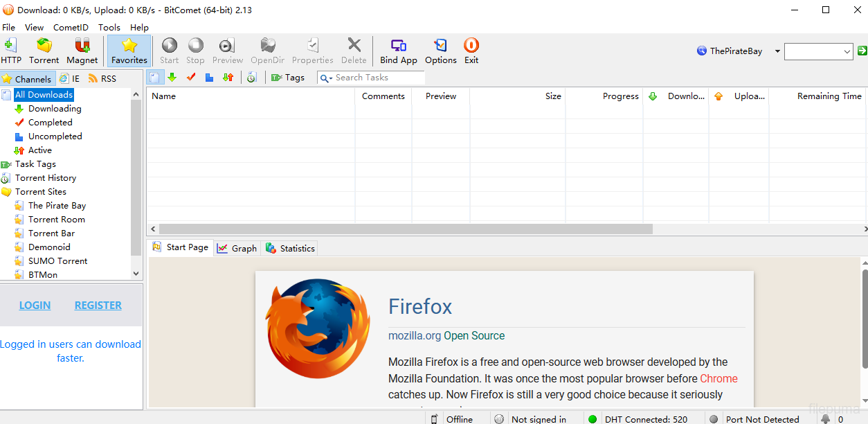The height and width of the screenshot is (424, 868).
Task: Click the LOGIN link
Action: (x=35, y=306)
